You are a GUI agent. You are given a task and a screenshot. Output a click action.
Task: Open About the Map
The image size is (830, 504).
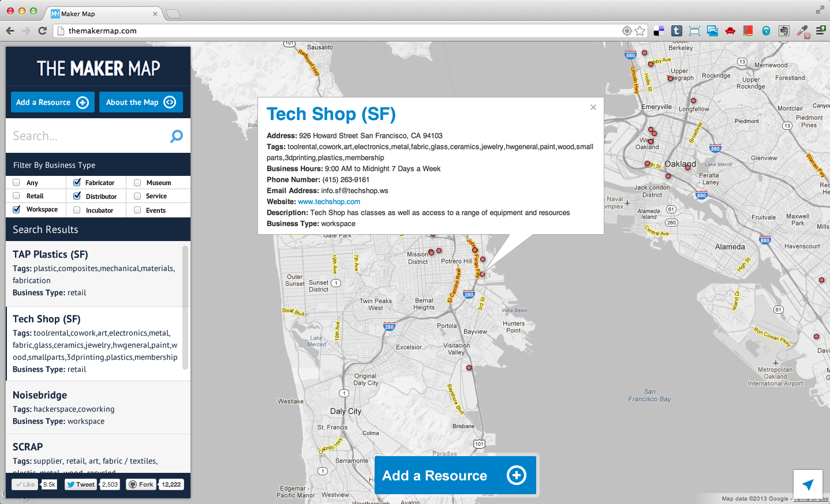(x=141, y=102)
